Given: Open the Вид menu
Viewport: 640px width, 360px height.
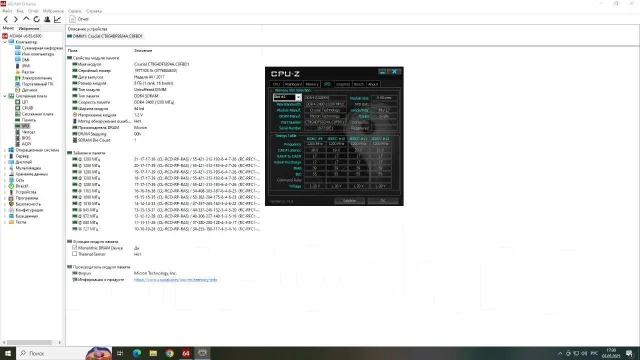Looking at the screenshot, I should [x=20, y=11].
